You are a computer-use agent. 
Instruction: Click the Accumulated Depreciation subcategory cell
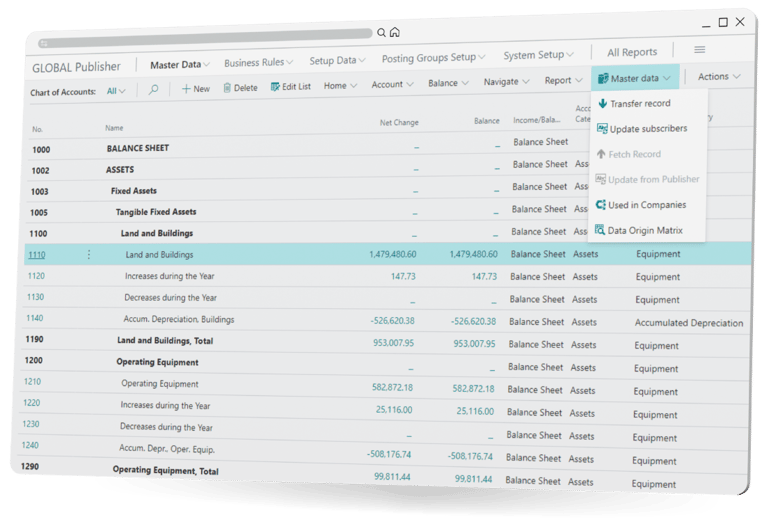pyautogui.click(x=689, y=323)
